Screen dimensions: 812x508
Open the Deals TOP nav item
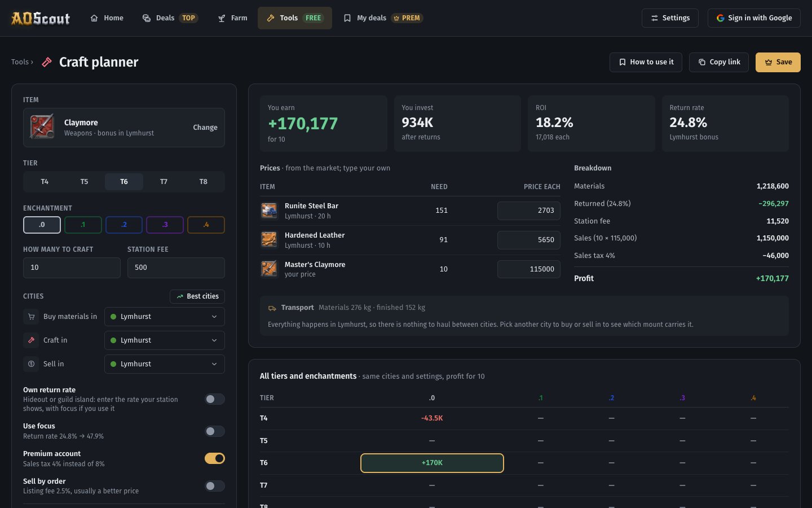pos(170,18)
